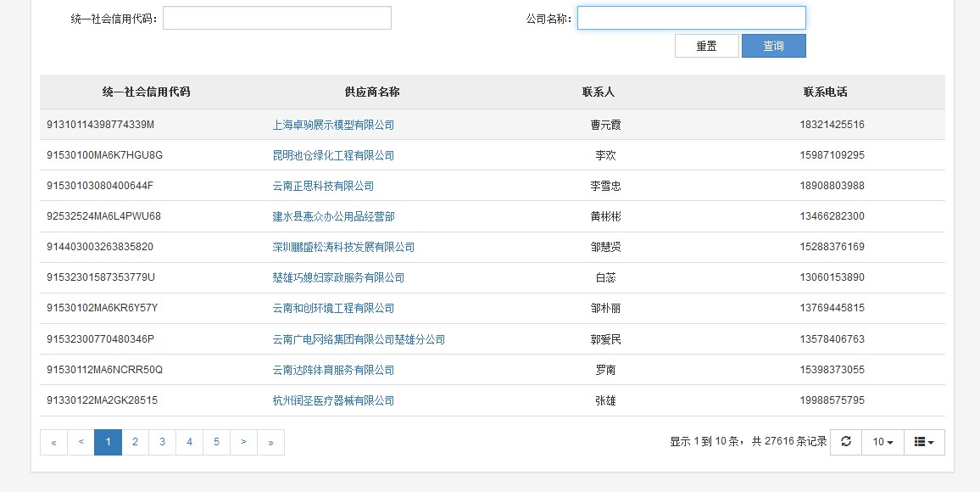Click the 联系人 column header
This screenshot has height=492, width=980.
[x=599, y=92]
